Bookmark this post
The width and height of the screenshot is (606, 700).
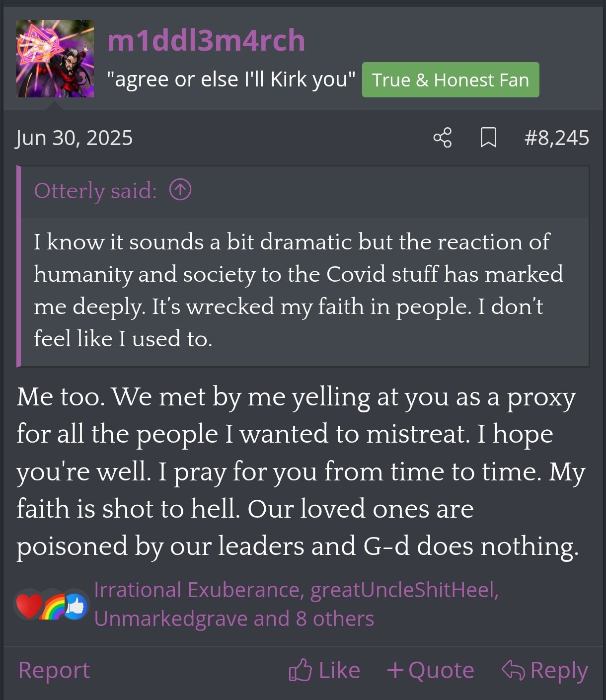coord(488,138)
